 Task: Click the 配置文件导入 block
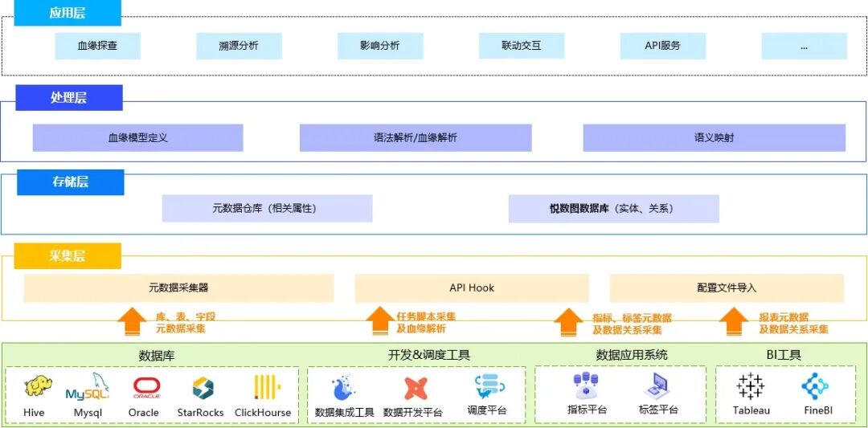(727, 288)
